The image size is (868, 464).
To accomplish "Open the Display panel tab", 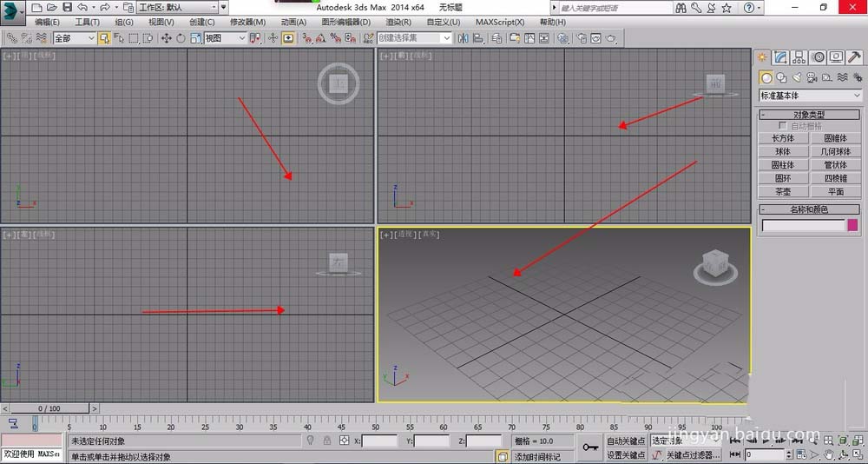I will pos(837,57).
